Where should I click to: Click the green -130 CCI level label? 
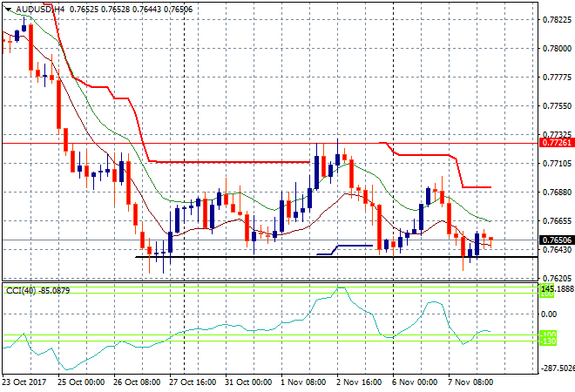548,341
